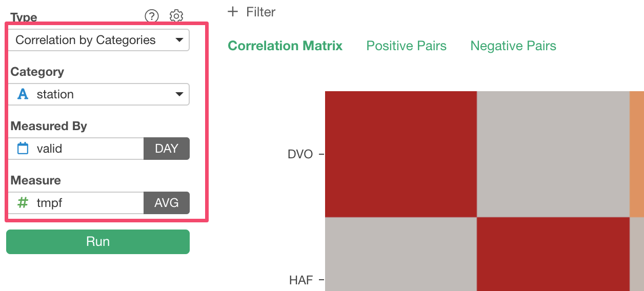644x291 pixels.
Task: Change the AVG aggregation selector
Action: tap(167, 203)
